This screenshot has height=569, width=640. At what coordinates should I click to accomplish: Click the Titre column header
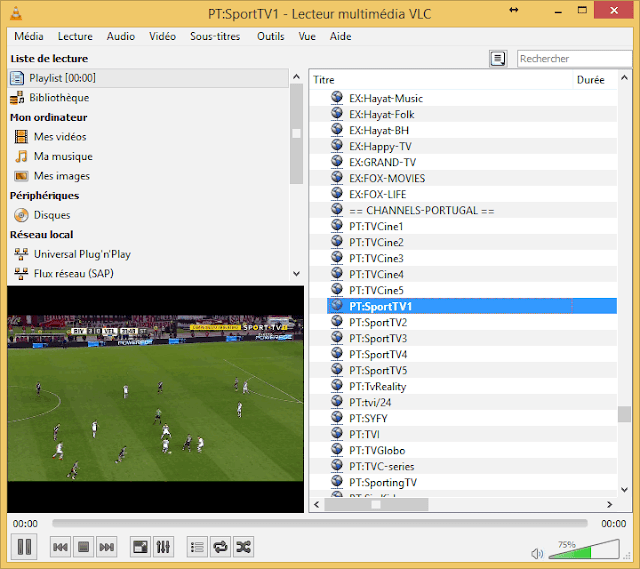(441, 80)
